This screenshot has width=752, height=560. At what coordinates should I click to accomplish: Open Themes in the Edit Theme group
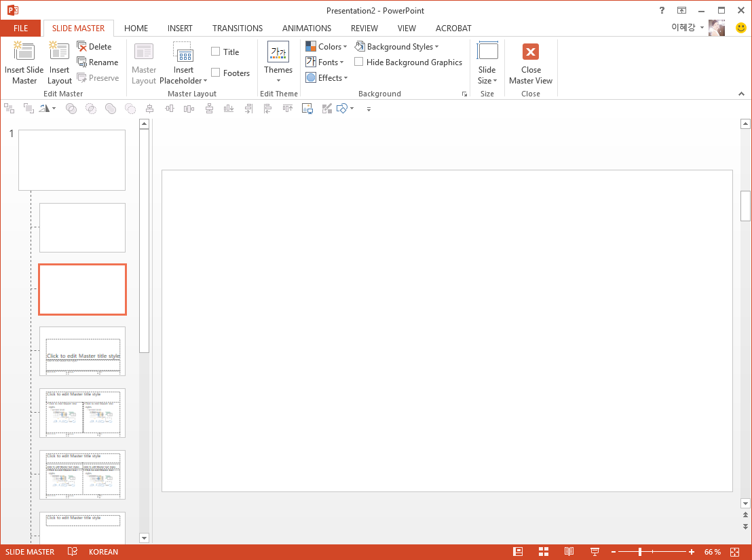click(x=278, y=61)
